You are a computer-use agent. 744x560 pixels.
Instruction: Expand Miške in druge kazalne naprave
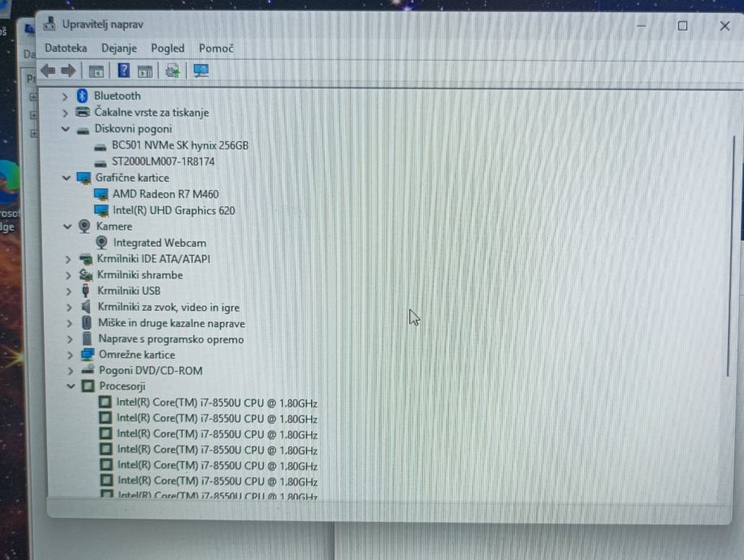click(69, 323)
